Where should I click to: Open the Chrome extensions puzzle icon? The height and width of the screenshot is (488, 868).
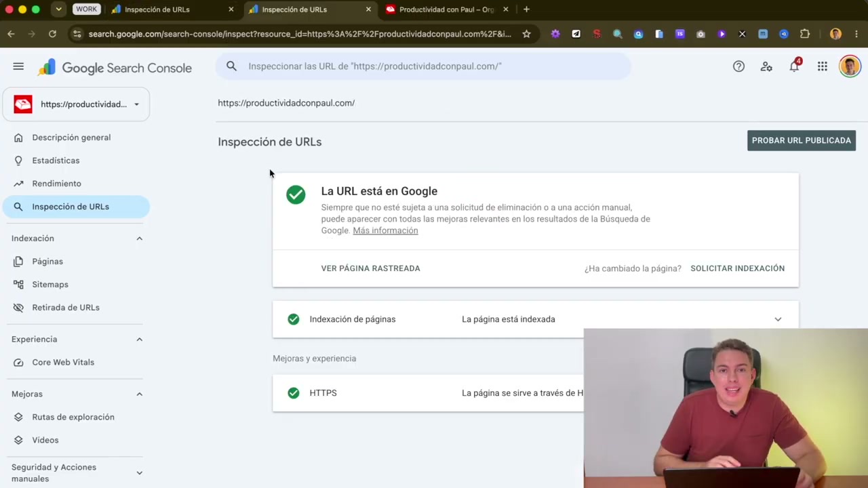pyautogui.click(x=805, y=34)
